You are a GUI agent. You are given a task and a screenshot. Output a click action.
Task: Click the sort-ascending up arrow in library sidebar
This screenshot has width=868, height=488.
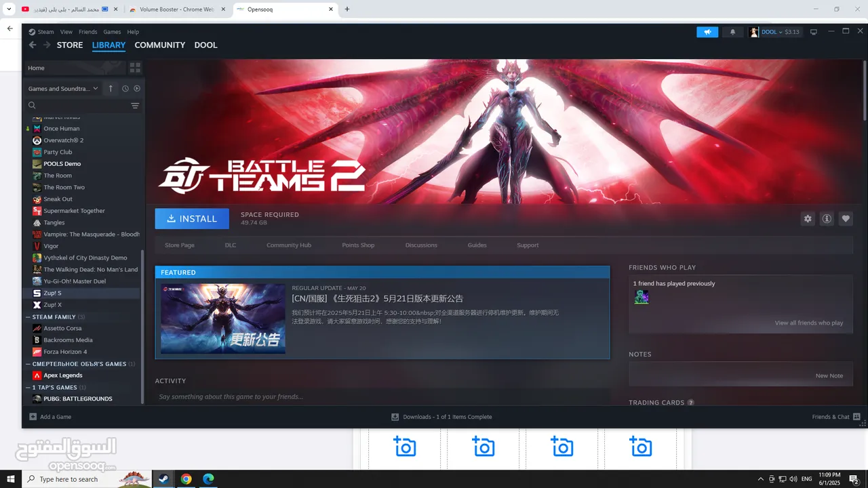(111, 89)
